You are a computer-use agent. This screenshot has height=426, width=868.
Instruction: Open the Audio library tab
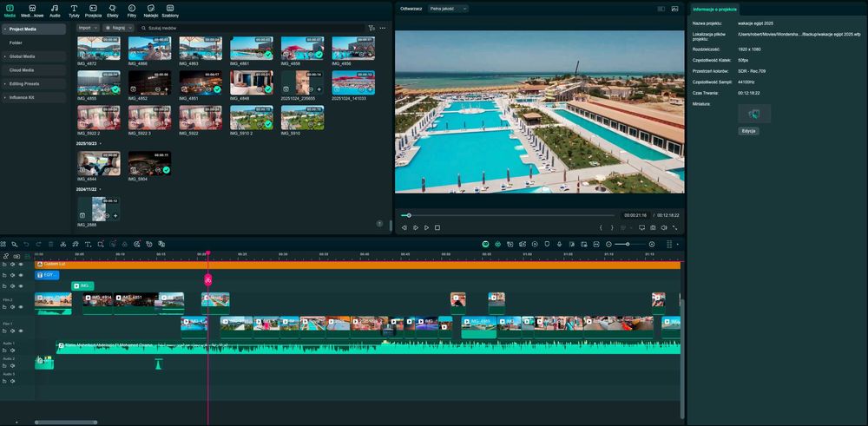(x=55, y=11)
